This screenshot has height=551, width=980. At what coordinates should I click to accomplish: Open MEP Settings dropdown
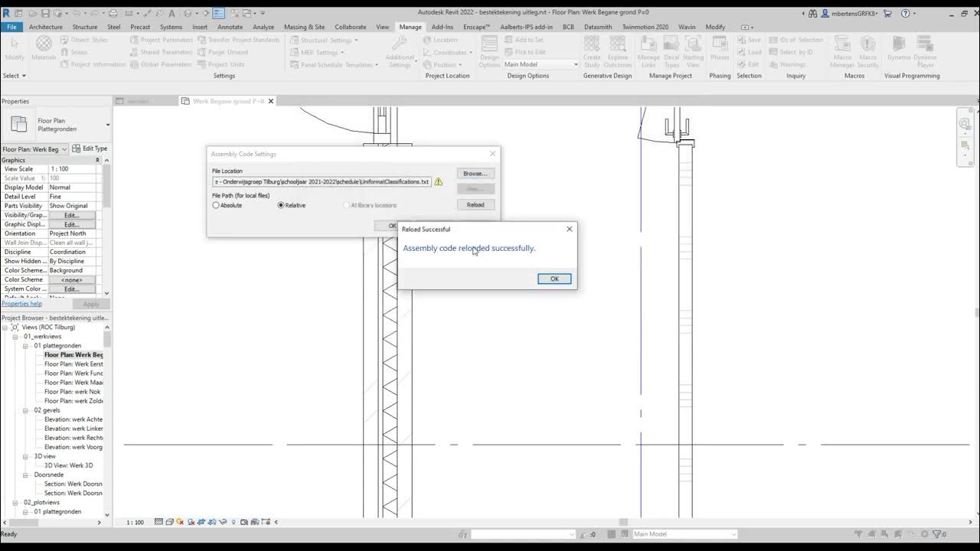pos(317,52)
